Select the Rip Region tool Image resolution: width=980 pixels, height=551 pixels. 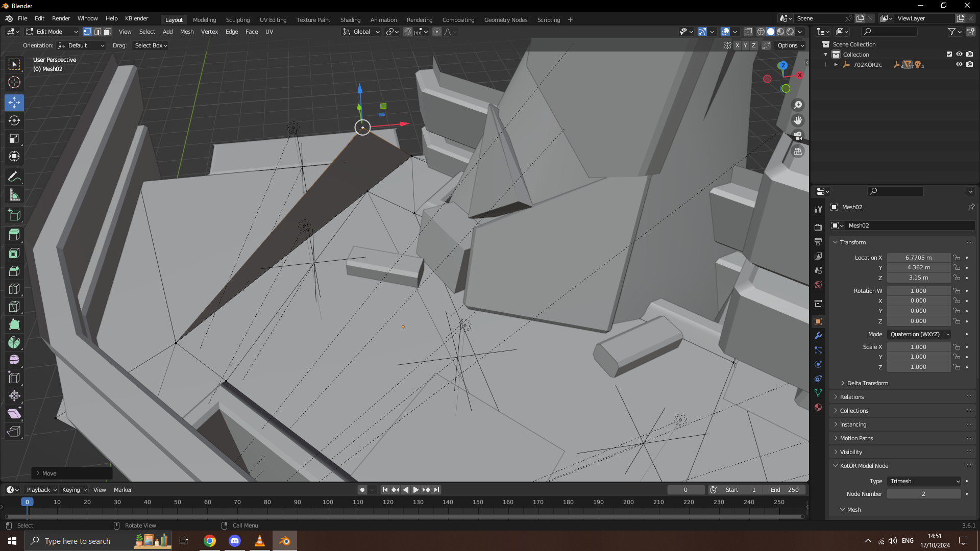[x=14, y=432]
